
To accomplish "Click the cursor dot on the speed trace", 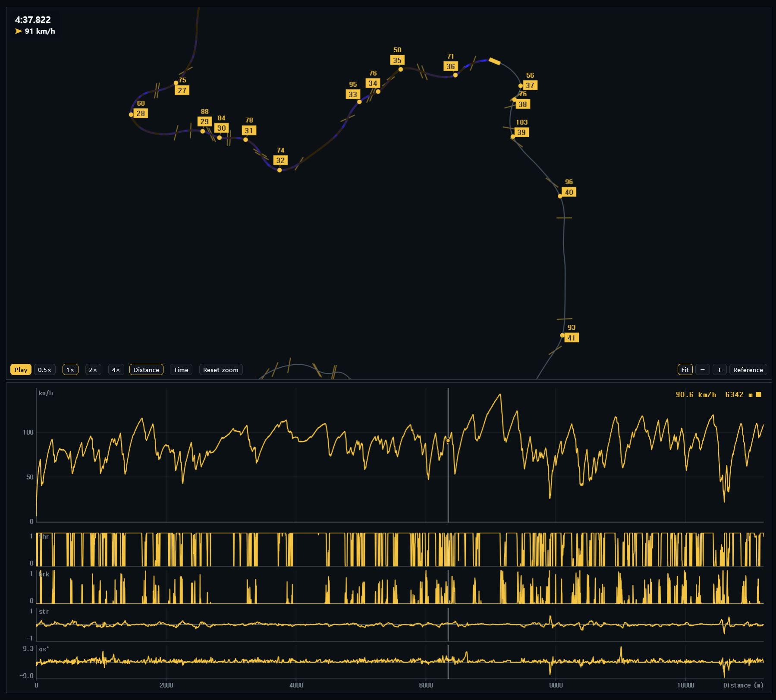I will pos(448,441).
